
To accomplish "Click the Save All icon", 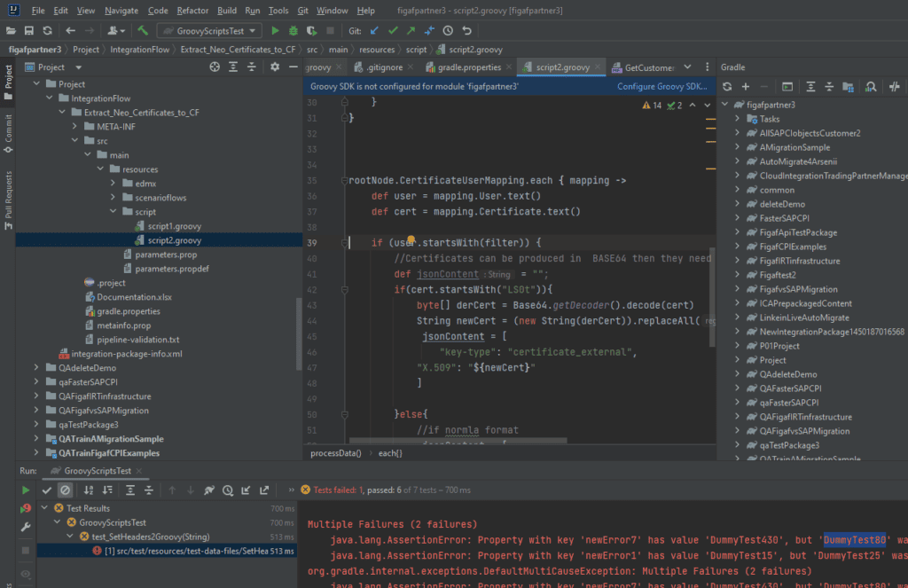I will (x=29, y=31).
